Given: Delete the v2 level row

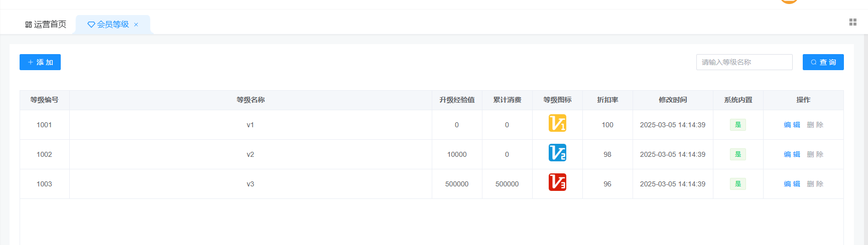Looking at the screenshot, I should (815, 154).
